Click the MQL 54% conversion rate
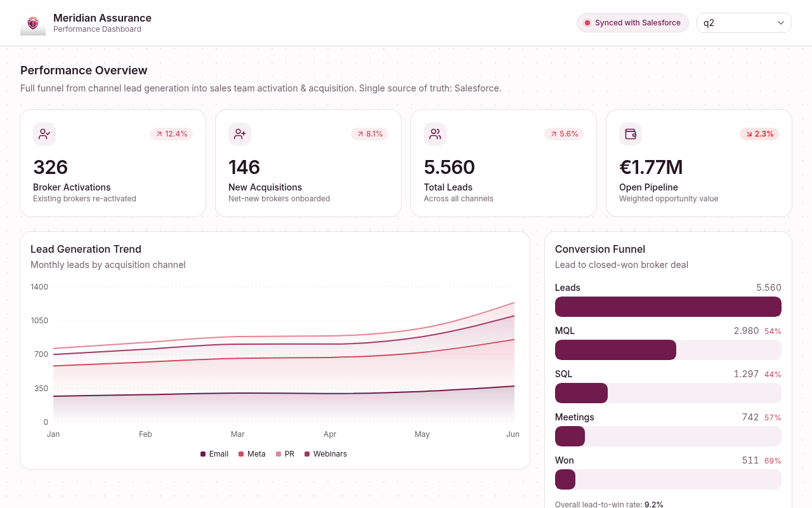Screen dimensions: 812x508 [773, 331]
